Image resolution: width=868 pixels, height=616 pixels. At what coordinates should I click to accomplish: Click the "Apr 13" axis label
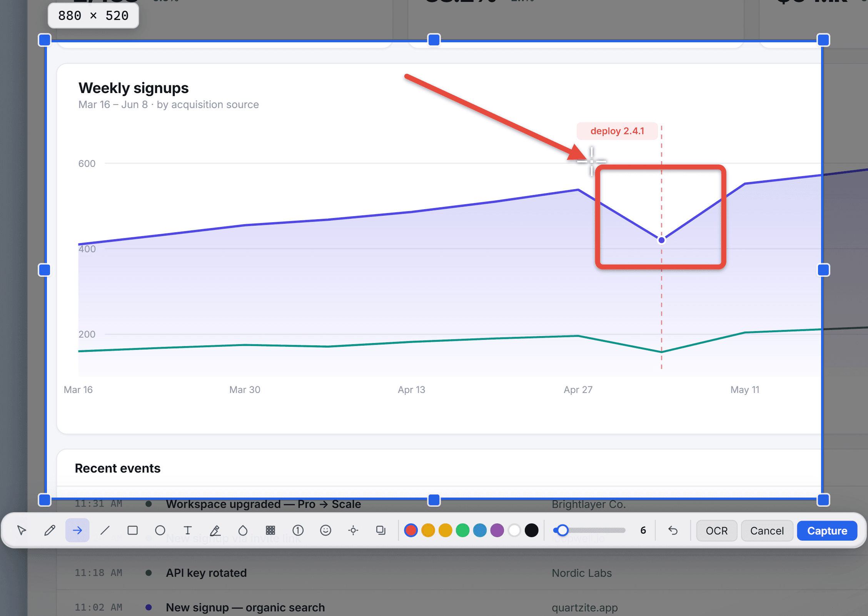[x=411, y=390]
